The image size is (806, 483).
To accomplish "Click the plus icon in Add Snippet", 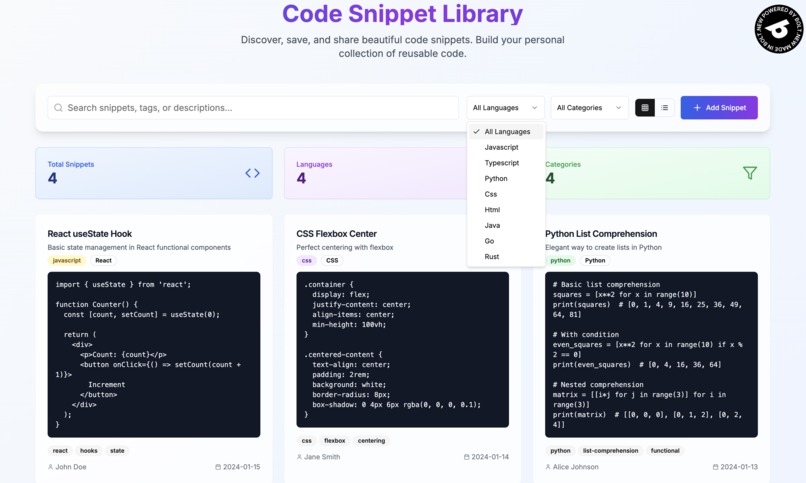I will (x=697, y=108).
